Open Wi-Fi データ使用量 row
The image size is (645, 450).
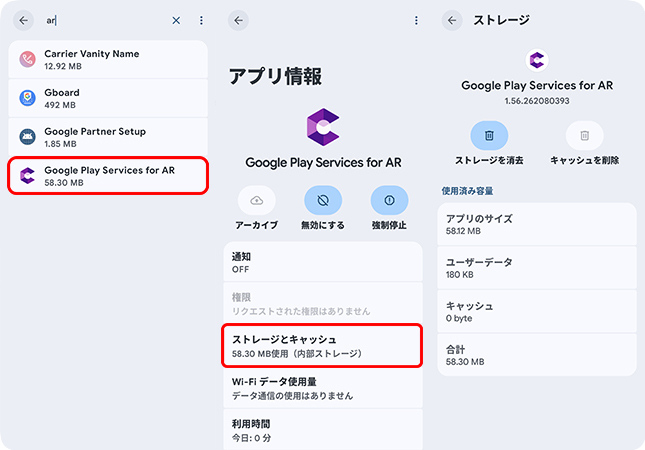click(323, 388)
